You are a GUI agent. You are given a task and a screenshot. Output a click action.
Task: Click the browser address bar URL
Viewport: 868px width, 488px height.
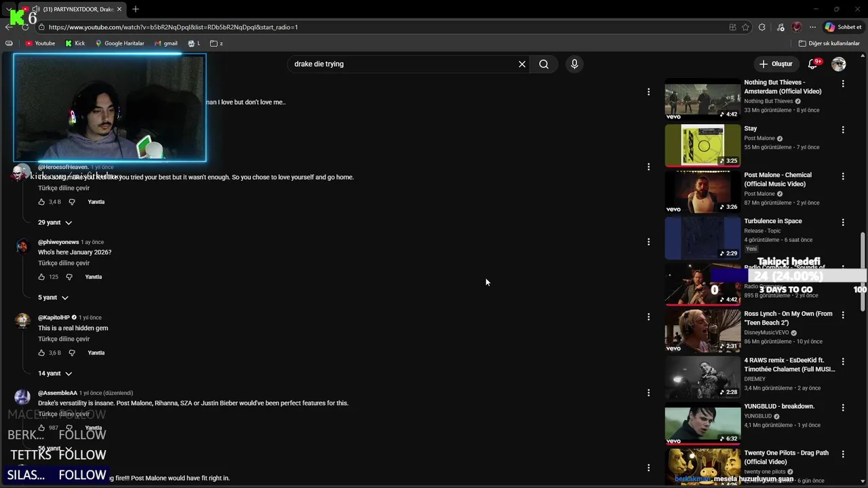(173, 27)
